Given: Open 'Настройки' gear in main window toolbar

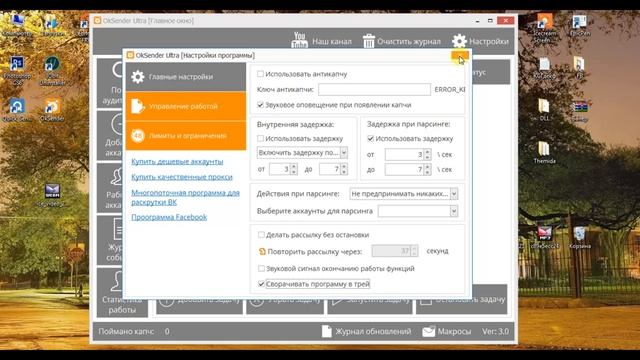Looking at the screenshot, I should (480, 41).
